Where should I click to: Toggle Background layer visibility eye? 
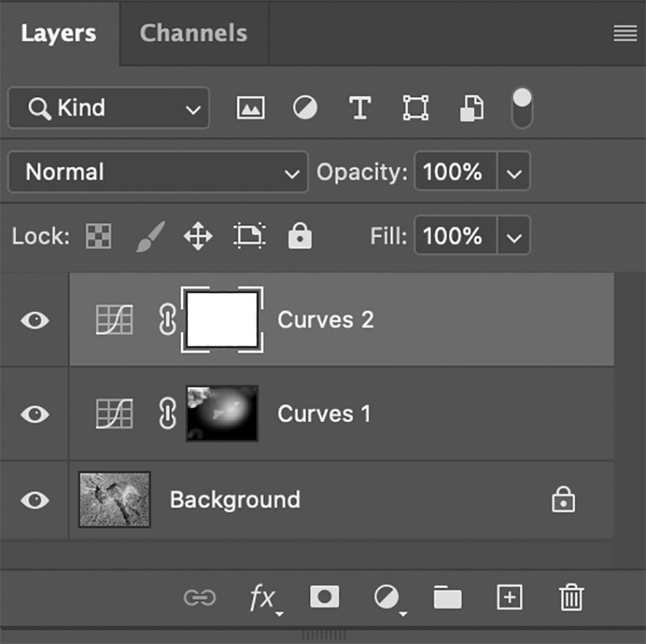[x=34, y=500]
